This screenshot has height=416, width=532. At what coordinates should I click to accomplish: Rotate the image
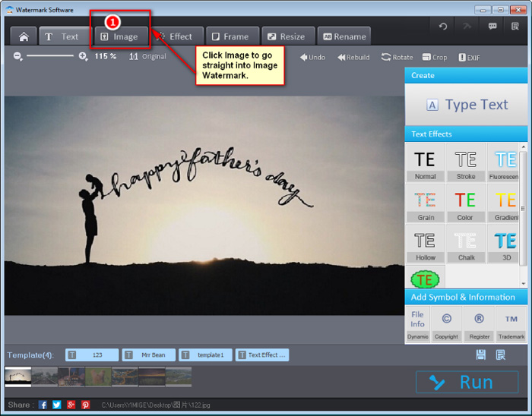point(397,57)
